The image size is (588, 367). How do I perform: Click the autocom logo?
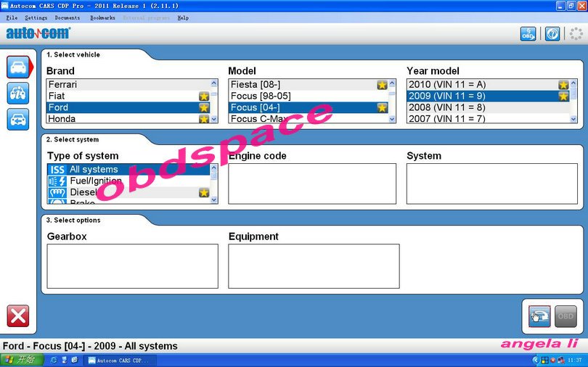38,33
